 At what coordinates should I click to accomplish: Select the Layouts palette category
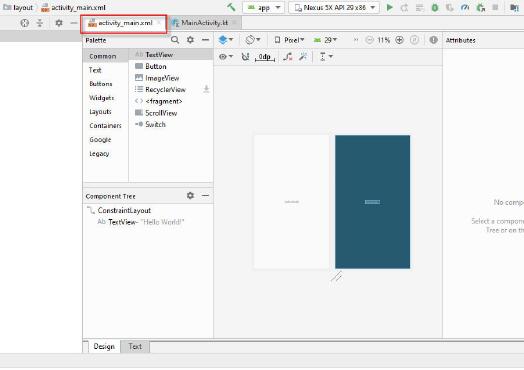click(x=100, y=112)
